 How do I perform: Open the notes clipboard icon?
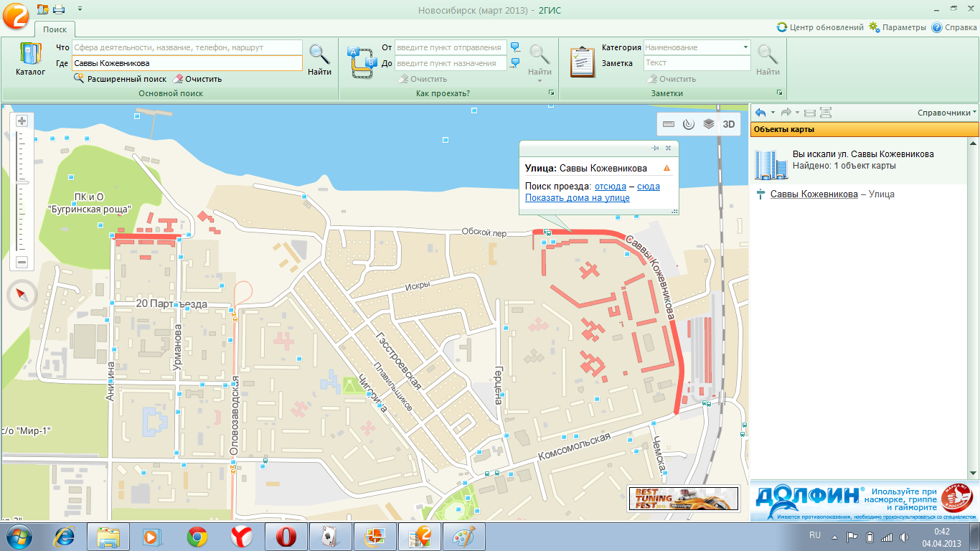pyautogui.click(x=583, y=62)
